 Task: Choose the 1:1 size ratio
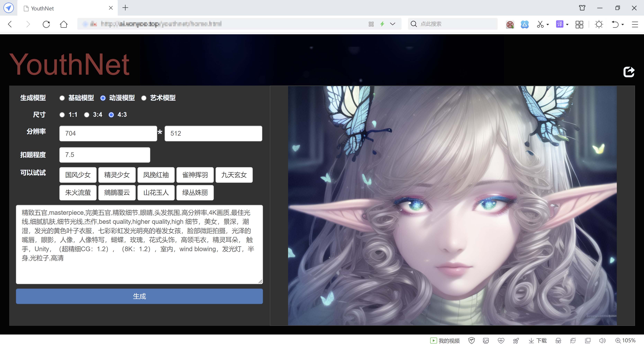click(x=62, y=115)
